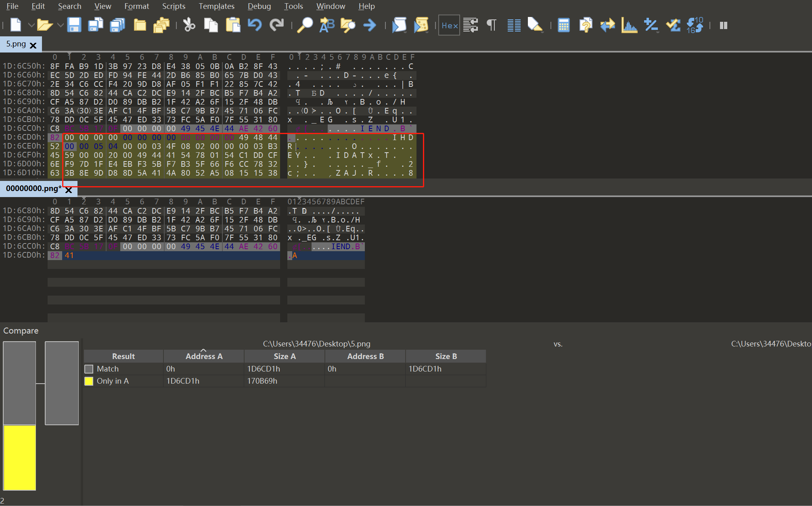Click the yellow block in compare graph
The image size is (812, 506).
[19, 458]
